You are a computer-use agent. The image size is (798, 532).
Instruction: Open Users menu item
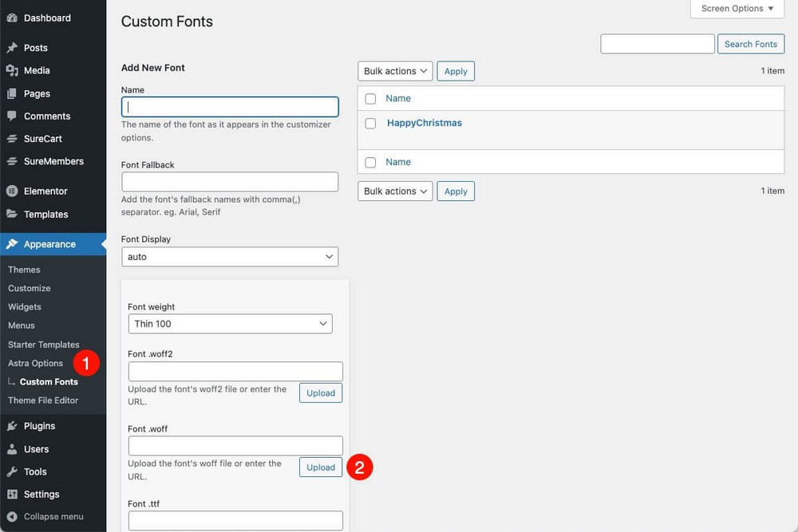[x=36, y=449]
